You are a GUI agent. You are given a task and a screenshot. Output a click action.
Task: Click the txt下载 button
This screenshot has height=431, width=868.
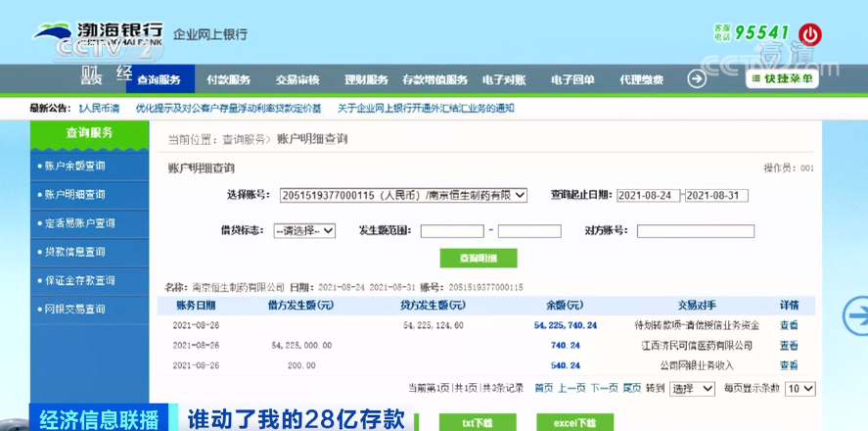tap(478, 423)
